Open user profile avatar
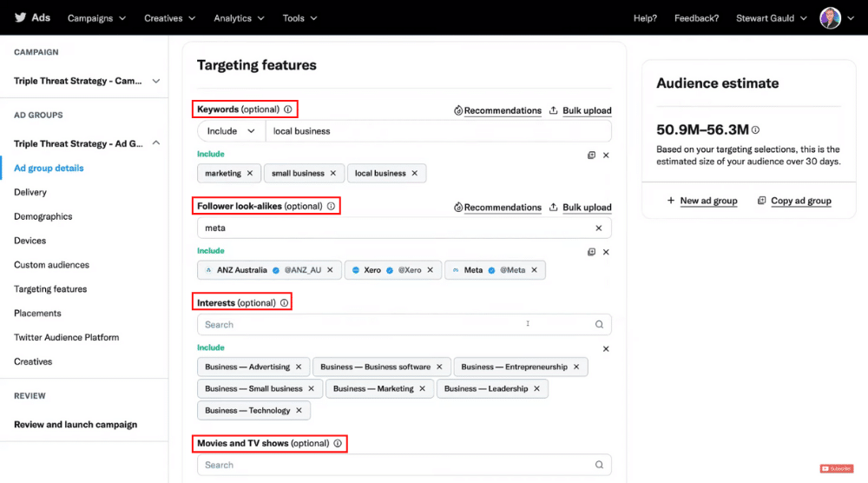868x483 pixels. point(831,17)
